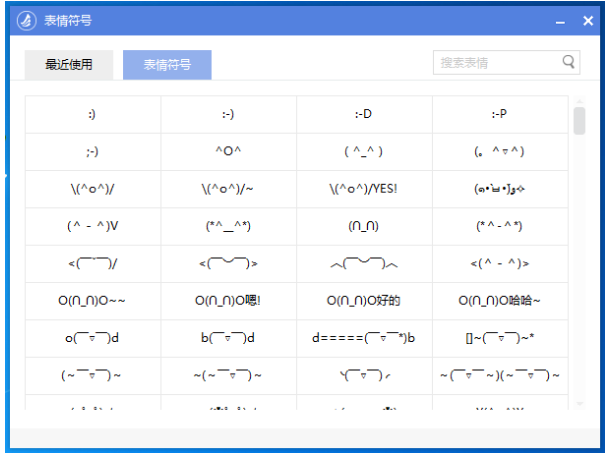Pick the (^ - ^)V victory emoticon
Image resolution: width=615 pixels, height=455 pixels.
92,225
